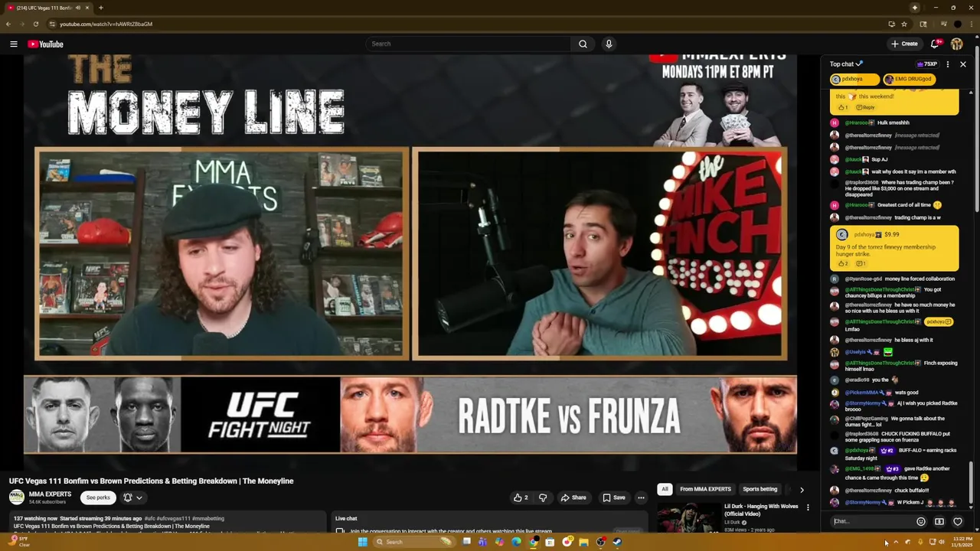Open MMA EXPERTS channel avatar

tap(17, 497)
